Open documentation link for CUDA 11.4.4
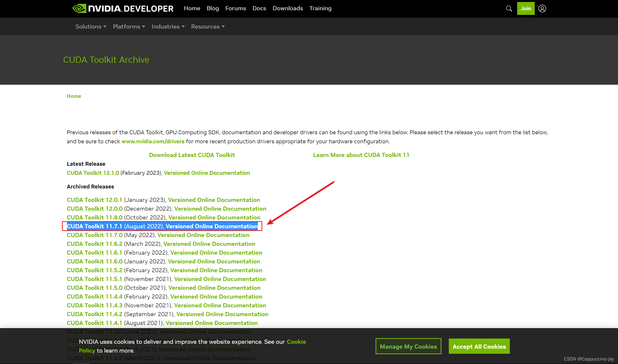 pyautogui.click(x=216, y=297)
